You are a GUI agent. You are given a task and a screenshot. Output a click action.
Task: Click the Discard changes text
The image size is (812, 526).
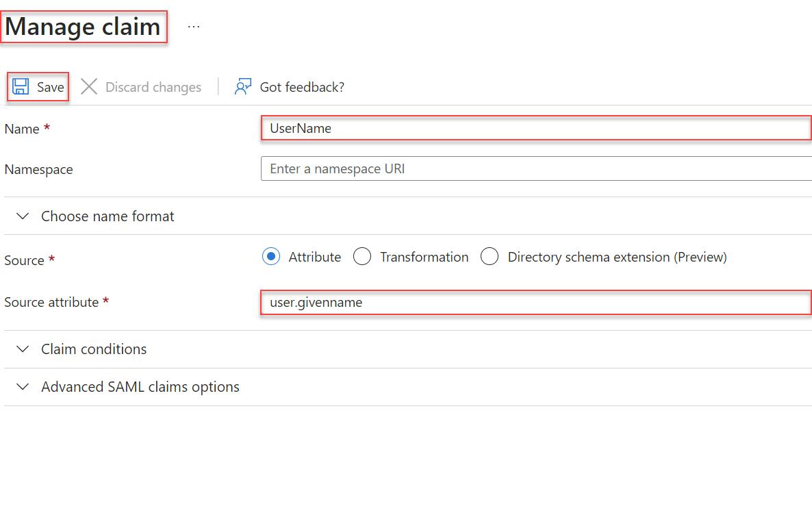click(153, 87)
